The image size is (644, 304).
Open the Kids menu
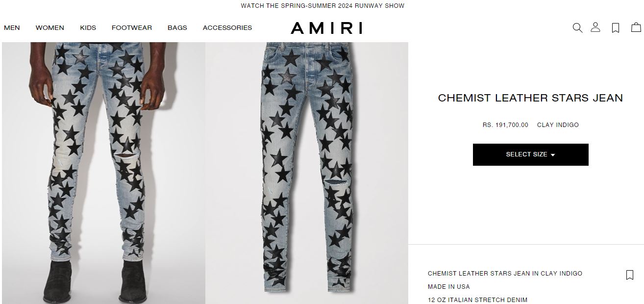[88, 28]
